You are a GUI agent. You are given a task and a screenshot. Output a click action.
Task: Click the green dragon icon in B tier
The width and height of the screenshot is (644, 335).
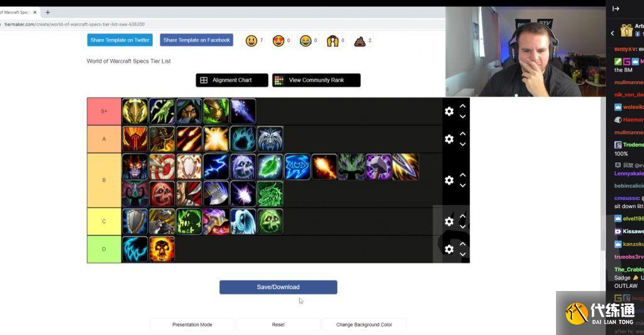pyautogui.click(x=270, y=194)
